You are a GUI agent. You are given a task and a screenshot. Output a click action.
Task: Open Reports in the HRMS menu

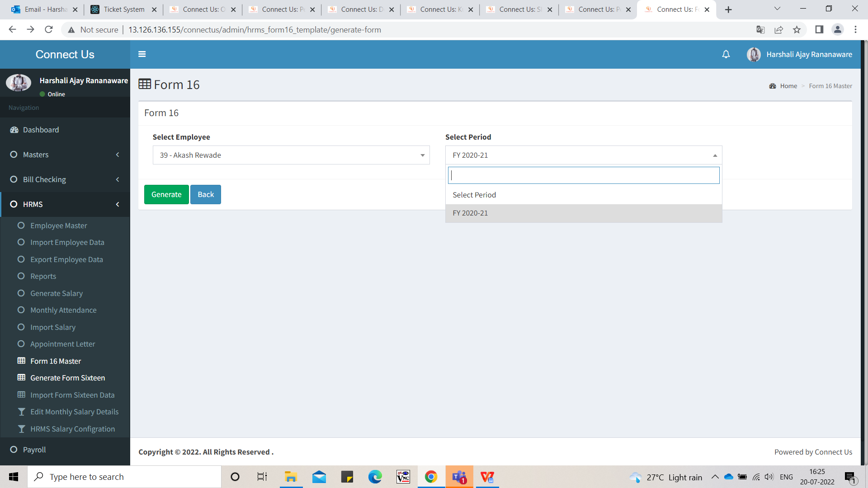click(43, 276)
